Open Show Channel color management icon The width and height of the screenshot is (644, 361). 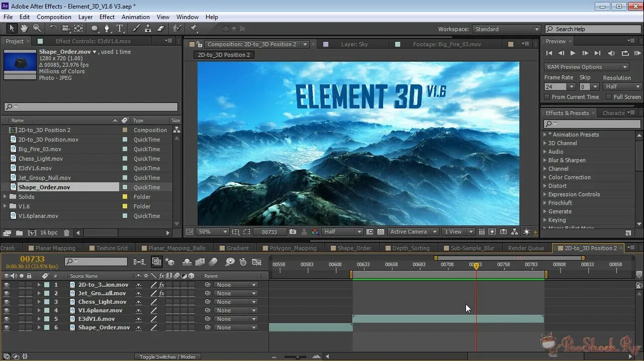pyautogui.click(x=315, y=231)
